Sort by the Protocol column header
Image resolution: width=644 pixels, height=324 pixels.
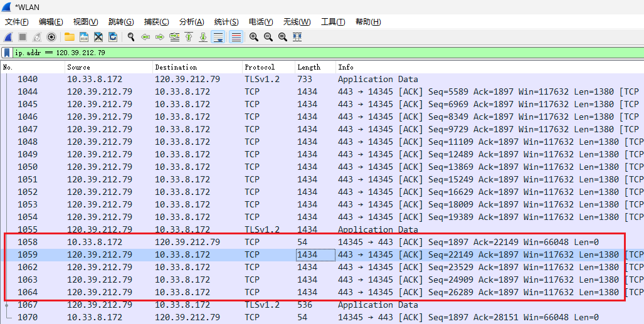pyautogui.click(x=268, y=67)
